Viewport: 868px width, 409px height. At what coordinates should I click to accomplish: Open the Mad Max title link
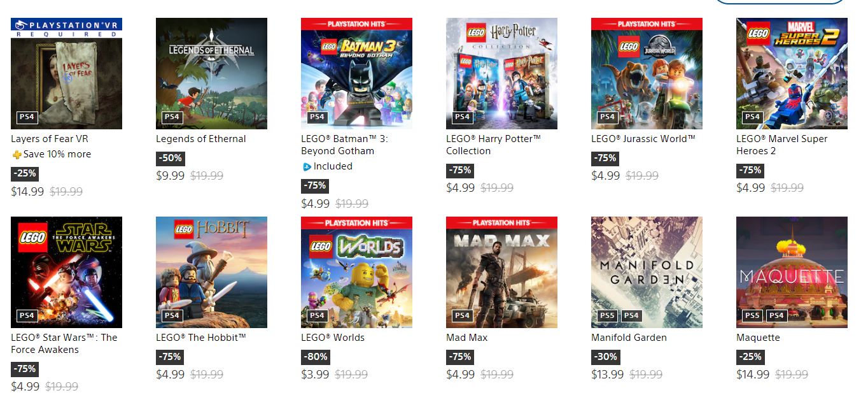tap(466, 338)
